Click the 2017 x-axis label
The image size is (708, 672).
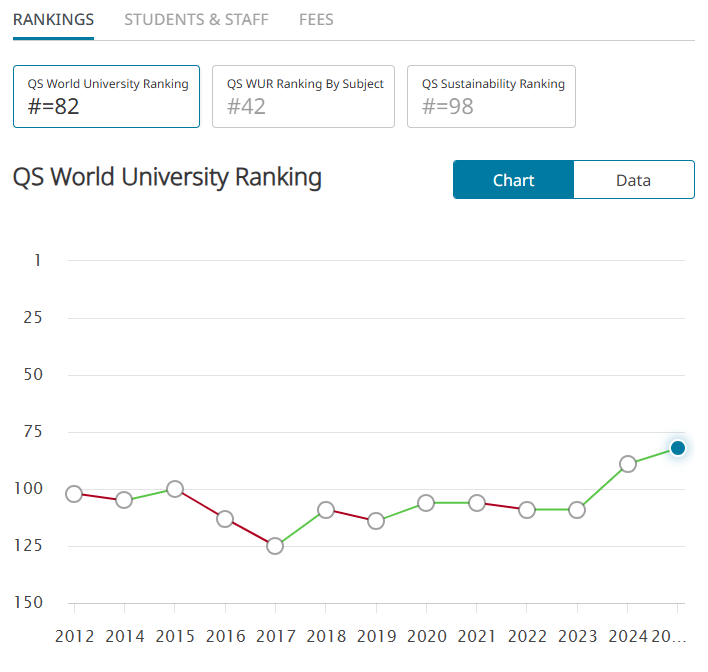pos(275,636)
